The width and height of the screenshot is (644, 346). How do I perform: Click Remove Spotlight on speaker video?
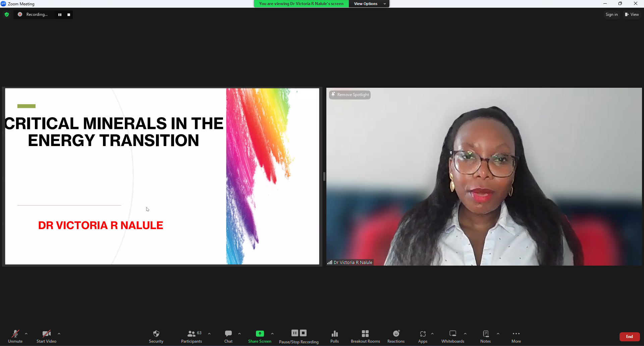350,95
